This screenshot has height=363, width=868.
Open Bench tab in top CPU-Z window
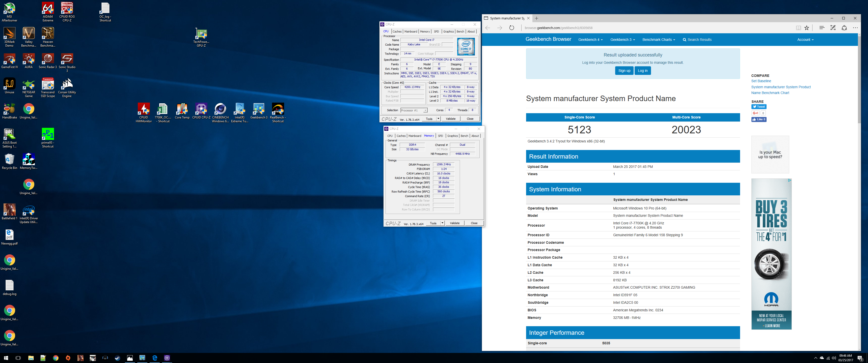pos(460,32)
